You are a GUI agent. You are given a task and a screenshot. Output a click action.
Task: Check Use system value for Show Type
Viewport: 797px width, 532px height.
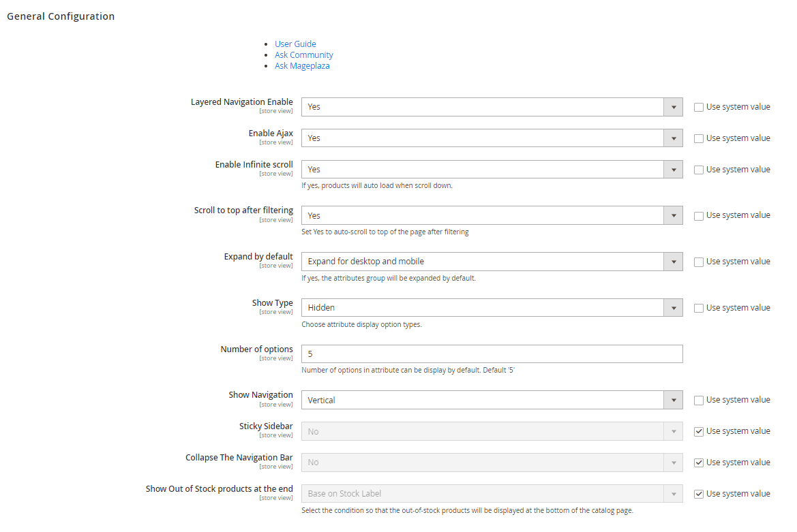[x=699, y=308]
